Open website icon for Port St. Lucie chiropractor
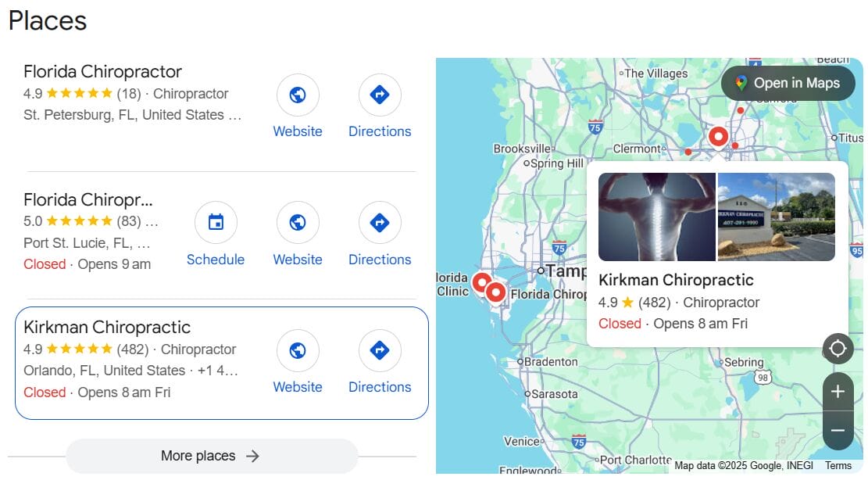868x491 pixels. click(x=298, y=222)
